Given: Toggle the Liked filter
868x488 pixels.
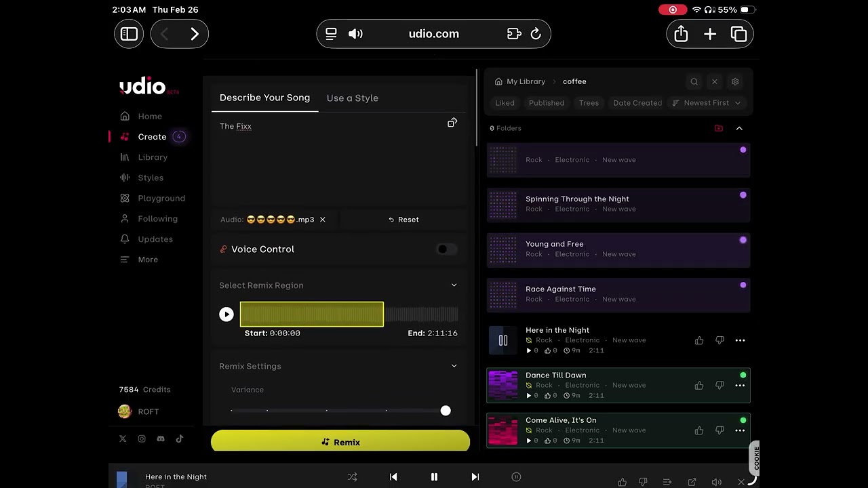Looking at the screenshot, I should tap(505, 103).
